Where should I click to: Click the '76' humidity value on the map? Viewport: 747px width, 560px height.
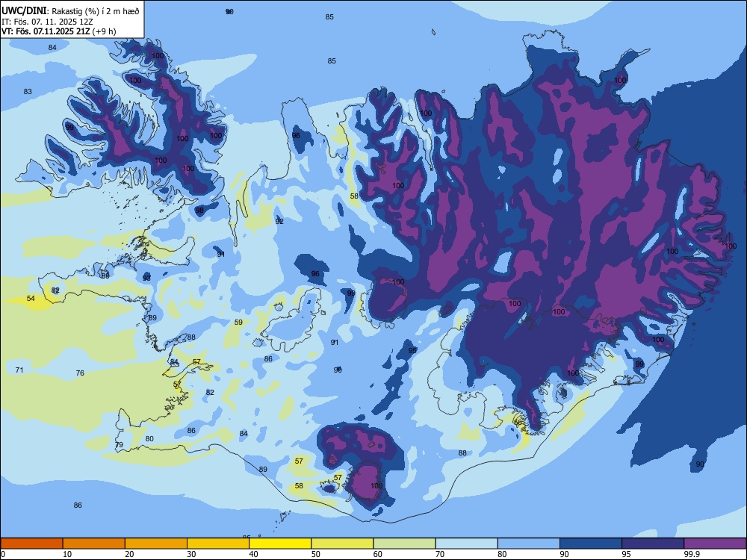pyautogui.click(x=80, y=373)
